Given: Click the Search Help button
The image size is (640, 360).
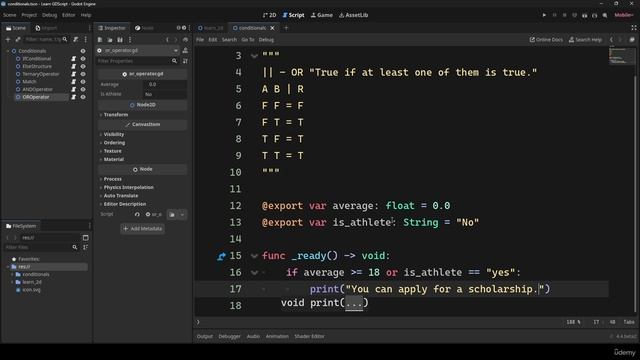Looking at the screenshot, I should click(x=585, y=40).
